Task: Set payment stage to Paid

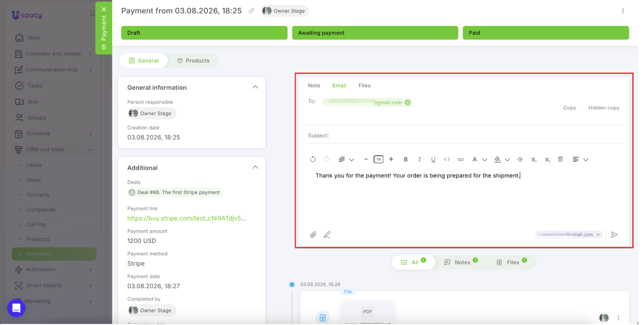Action: point(545,33)
